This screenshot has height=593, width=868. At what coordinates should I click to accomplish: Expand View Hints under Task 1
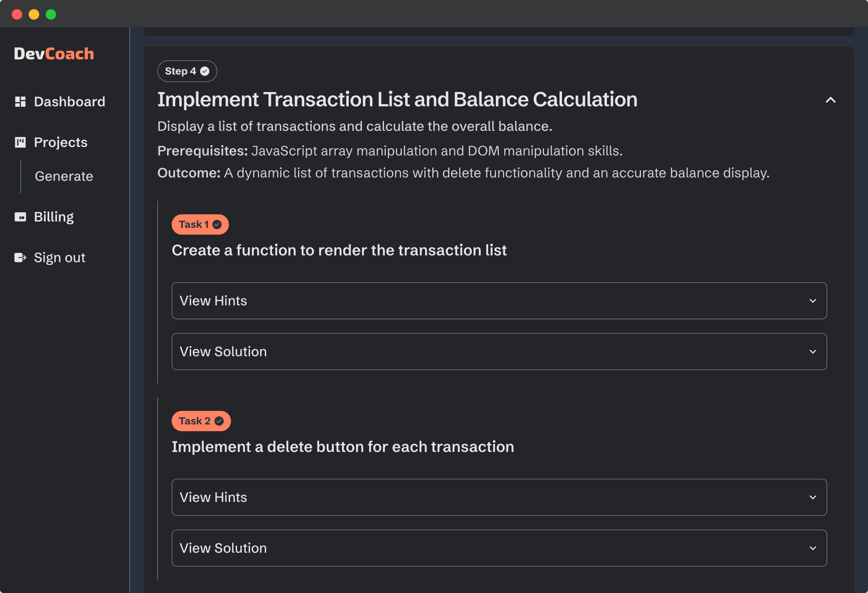(498, 301)
